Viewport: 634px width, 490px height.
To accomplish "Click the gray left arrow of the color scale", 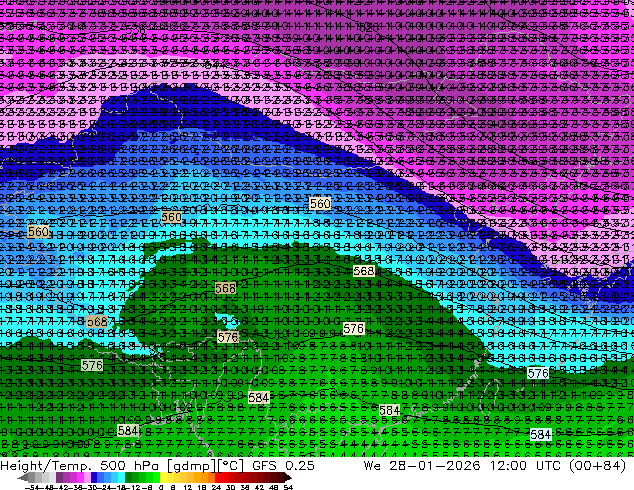I will click(23, 478).
